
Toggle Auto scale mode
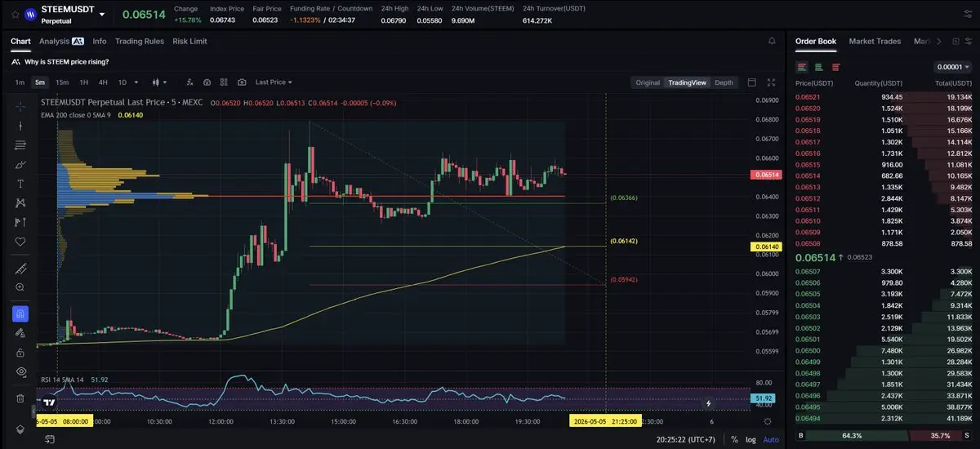(771, 439)
